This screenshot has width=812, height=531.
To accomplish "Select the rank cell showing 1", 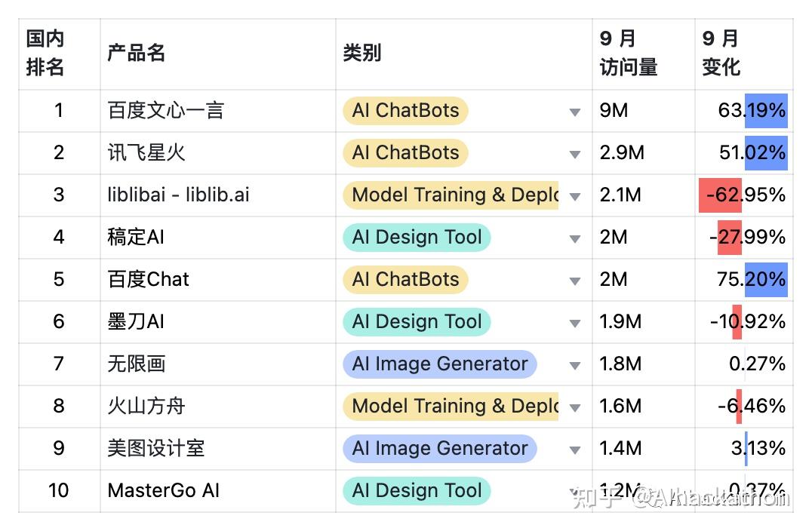I will pyautogui.click(x=58, y=111).
